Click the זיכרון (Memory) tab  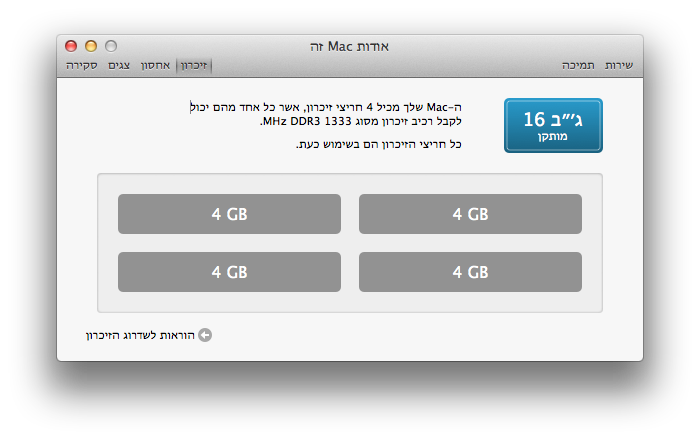pyautogui.click(x=195, y=66)
